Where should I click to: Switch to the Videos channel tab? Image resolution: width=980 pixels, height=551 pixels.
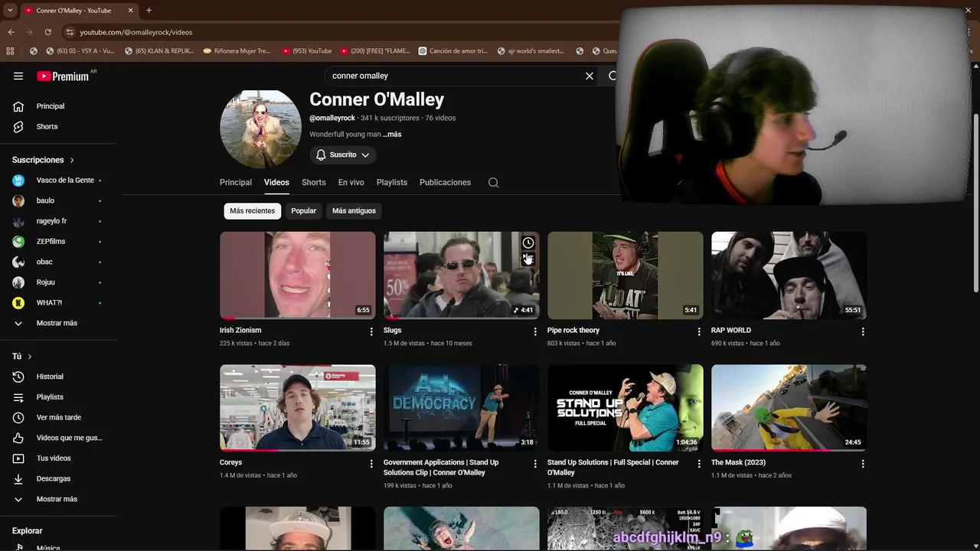coord(276,182)
